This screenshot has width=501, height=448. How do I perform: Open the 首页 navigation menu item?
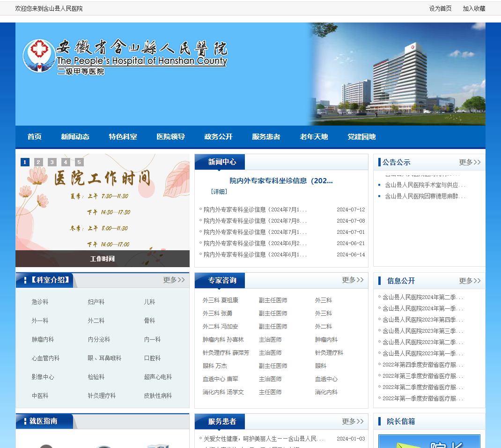[35, 137]
